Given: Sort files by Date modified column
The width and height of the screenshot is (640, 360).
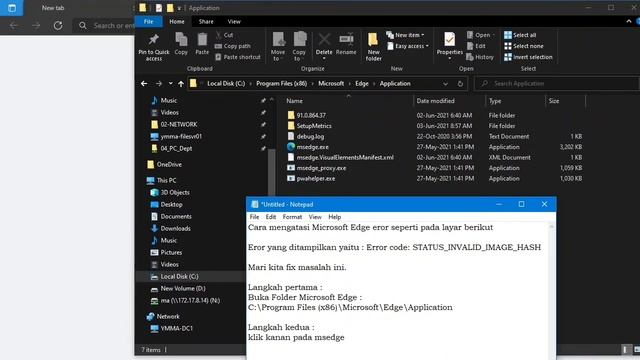Looking at the screenshot, I should pos(449,101).
